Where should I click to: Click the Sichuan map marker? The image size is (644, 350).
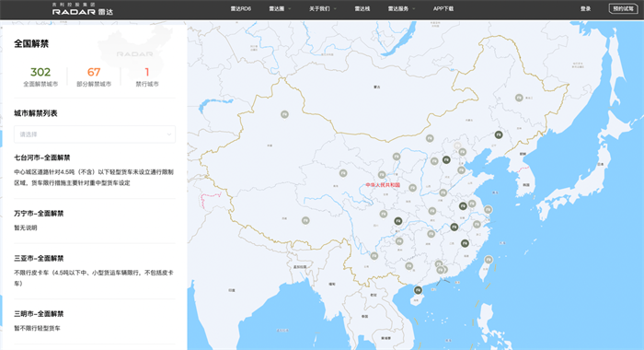pyautogui.click(x=384, y=214)
